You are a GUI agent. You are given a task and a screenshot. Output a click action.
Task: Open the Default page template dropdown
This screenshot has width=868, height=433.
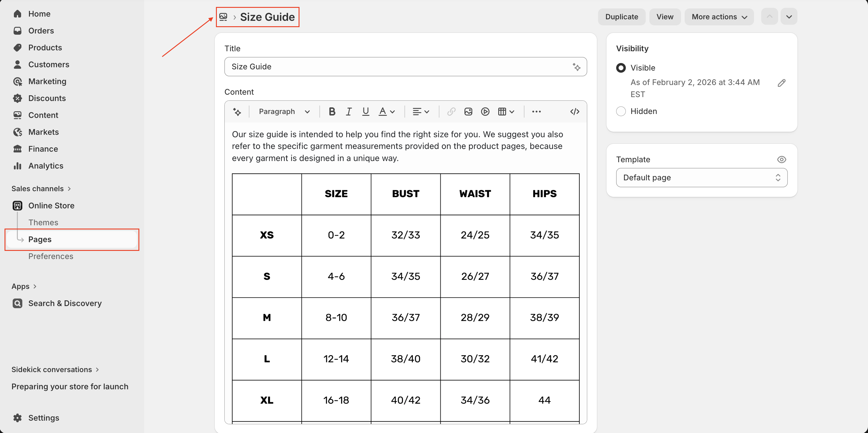(702, 178)
